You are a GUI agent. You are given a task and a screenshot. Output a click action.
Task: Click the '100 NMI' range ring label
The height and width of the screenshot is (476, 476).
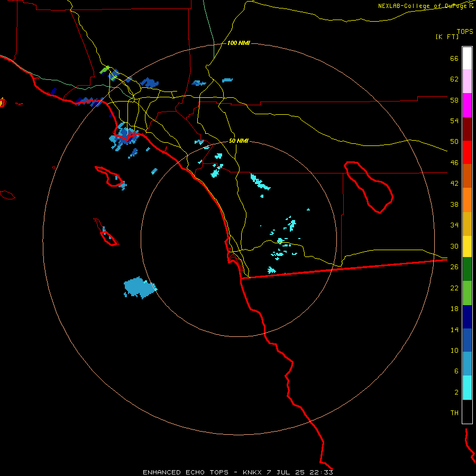(x=239, y=43)
